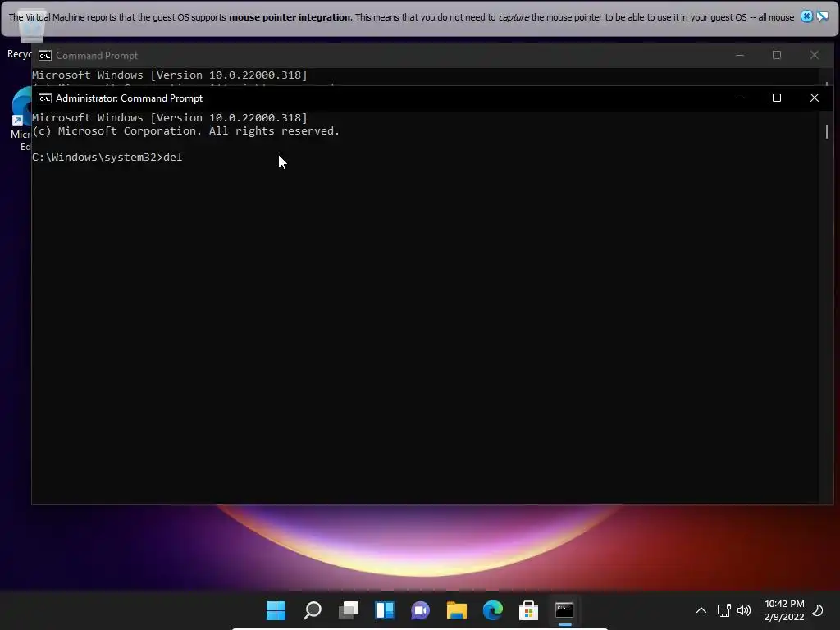The height and width of the screenshot is (630, 840).
Task: Open Microsoft Store from taskbar
Action: [x=529, y=609]
